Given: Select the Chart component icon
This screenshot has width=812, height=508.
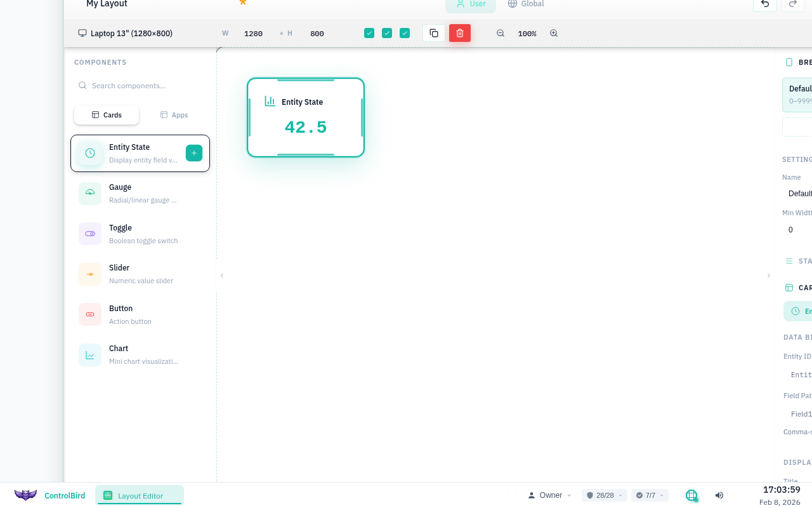Looking at the screenshot, I should coord(90,354).
